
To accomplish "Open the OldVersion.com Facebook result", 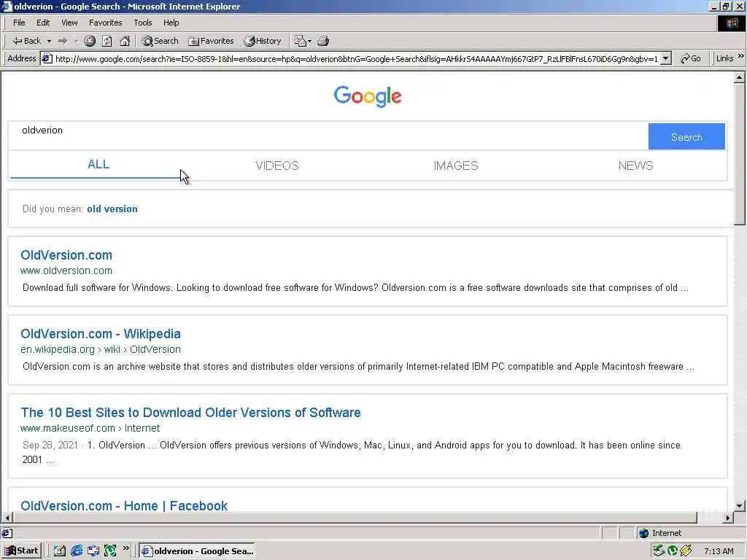I will pos(124,505).
